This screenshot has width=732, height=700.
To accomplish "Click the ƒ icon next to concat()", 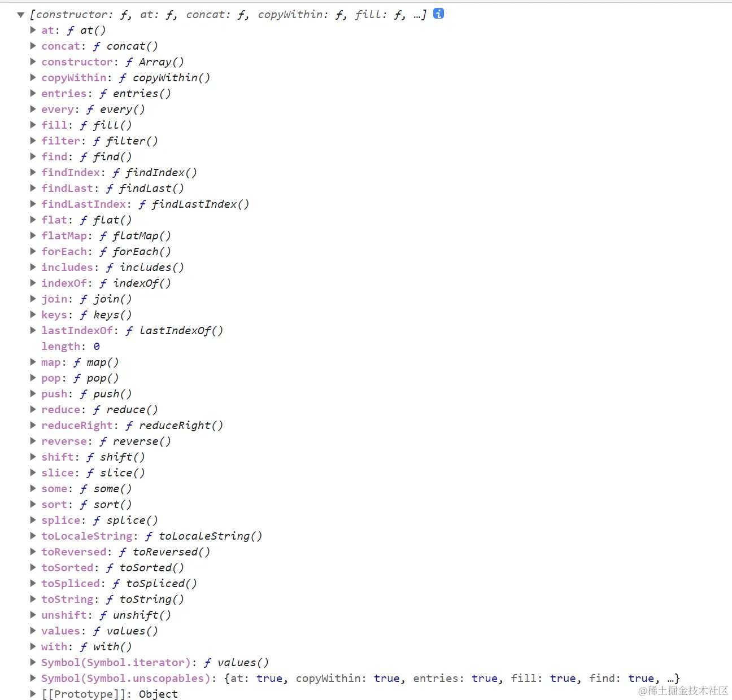I will point(96,46).
